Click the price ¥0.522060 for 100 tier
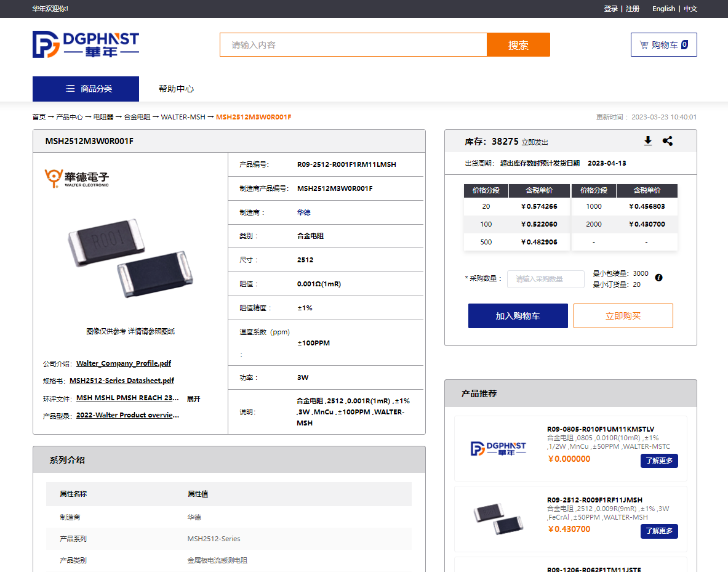This screenshot has height=572, width=728. click(539, 224)
